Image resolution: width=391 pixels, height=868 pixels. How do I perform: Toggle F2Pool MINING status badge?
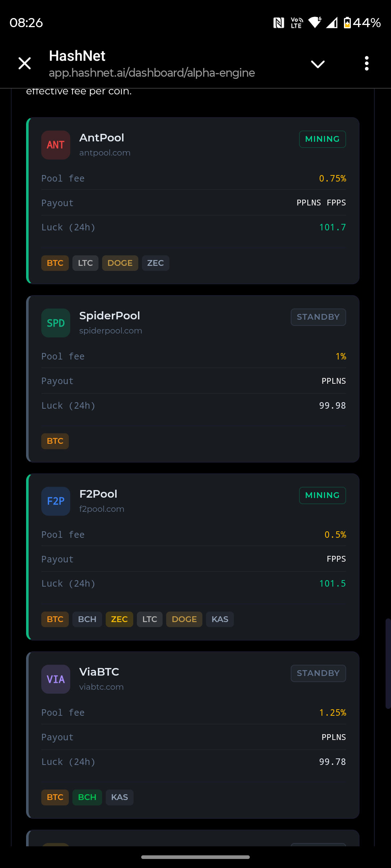[322, 495]
